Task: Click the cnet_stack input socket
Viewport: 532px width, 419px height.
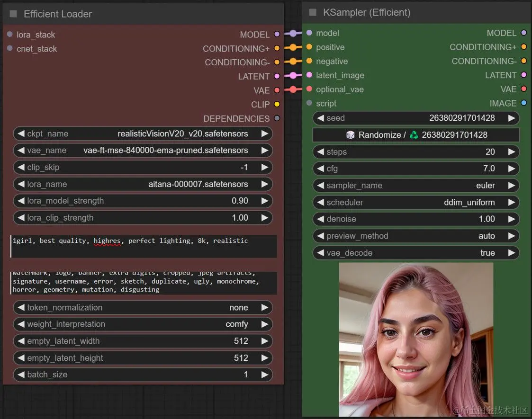Action: [x=10, y=48]
